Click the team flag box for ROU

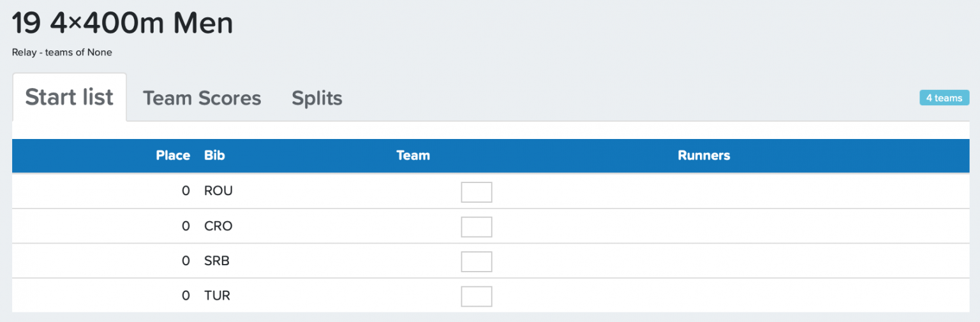tap(477, 192)
